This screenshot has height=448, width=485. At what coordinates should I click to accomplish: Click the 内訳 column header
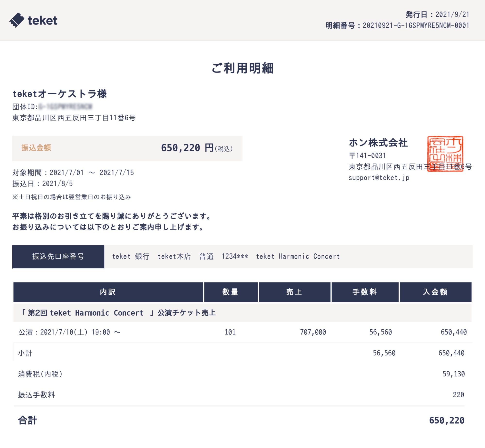108,292
